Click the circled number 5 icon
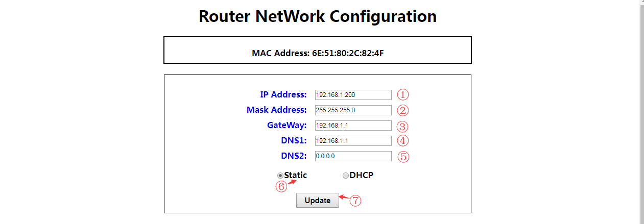Image resolution: width=644 pixels, height=224 pixels. tap(403, 157)
